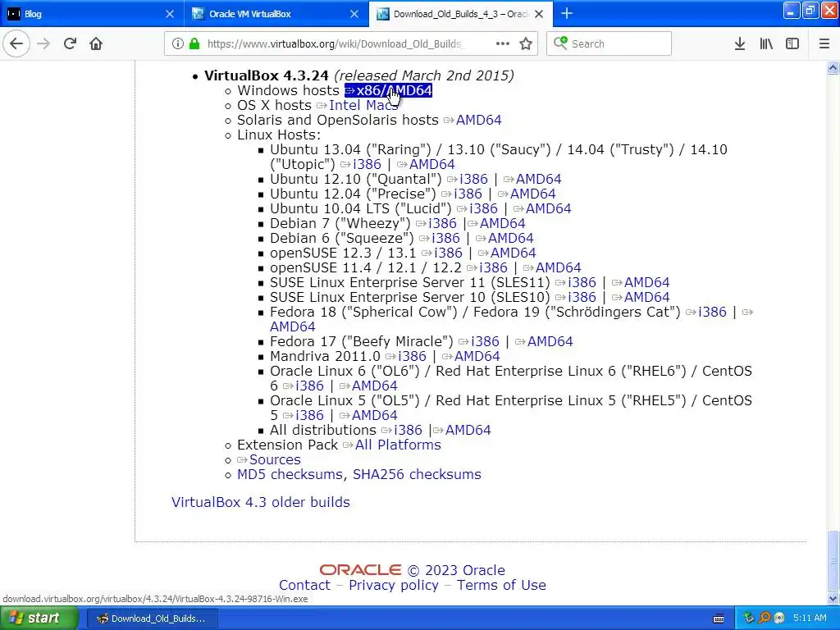The height and width of the screenshot is (630, 840).
Task: Open the Firefox hamburger menu
Action: [x=824, y=43]
